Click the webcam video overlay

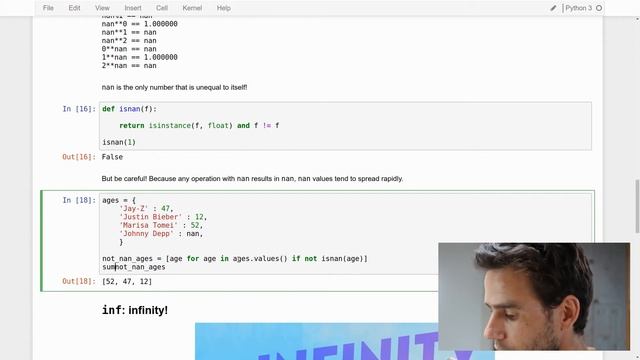pos(534,297)
